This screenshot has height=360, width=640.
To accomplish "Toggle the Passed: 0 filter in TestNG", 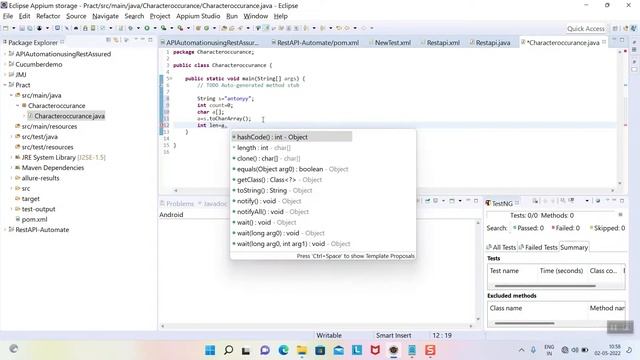I will pyautogui.click(x=528, y=228).
